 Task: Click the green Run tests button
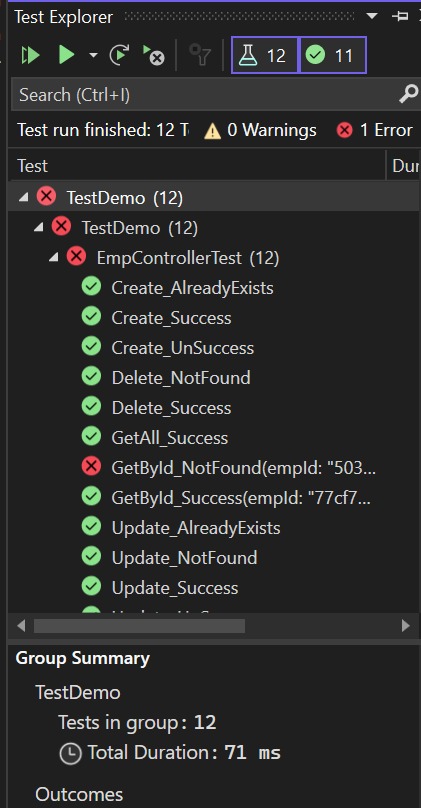tap(66, 55)
